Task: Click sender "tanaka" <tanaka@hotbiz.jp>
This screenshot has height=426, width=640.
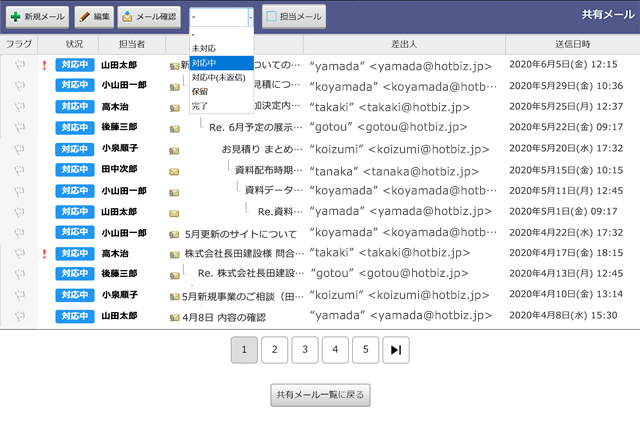Action: [394, 171]
